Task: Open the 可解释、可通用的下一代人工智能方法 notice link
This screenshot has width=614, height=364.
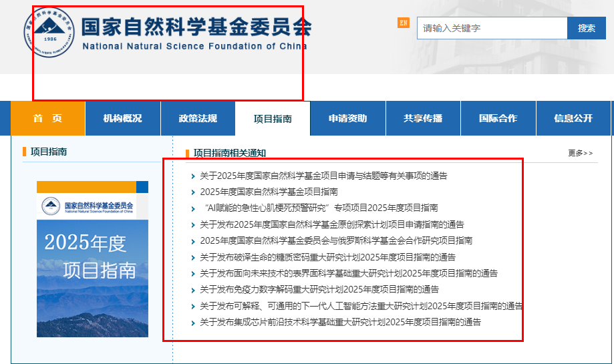Action: click(361, 306)
